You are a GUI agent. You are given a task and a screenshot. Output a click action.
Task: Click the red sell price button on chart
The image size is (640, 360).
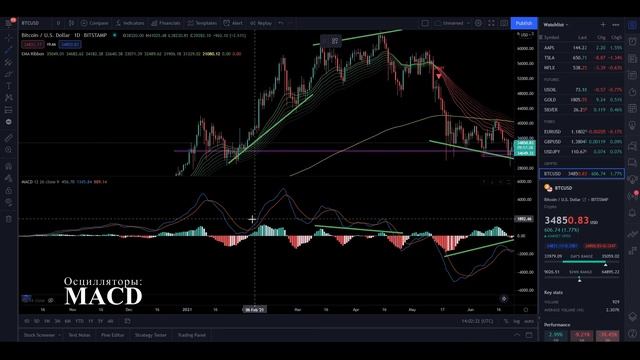tap(33, 44)
